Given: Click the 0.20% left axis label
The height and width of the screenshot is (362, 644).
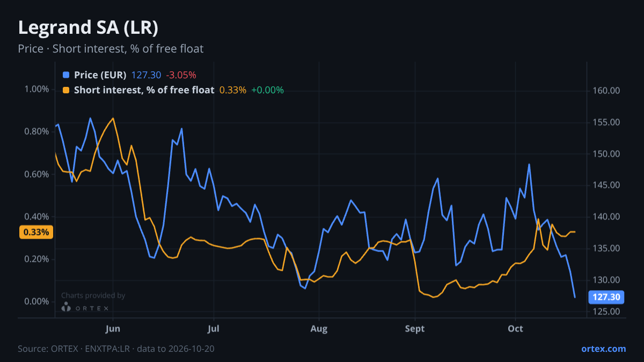Looking at the screenshot, I should click(x=37, y=259).
